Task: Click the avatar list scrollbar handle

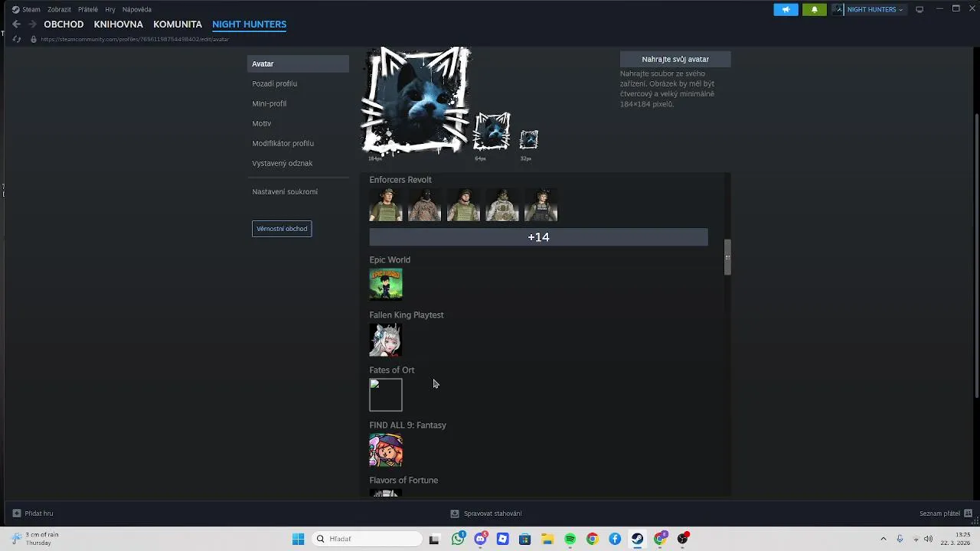Action: 727,256
